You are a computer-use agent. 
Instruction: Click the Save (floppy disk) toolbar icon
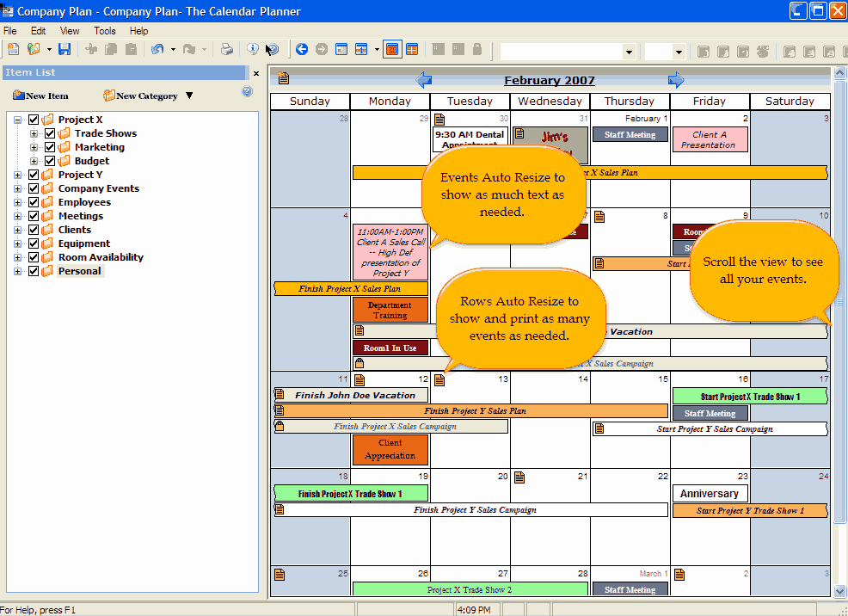(65, 49)
